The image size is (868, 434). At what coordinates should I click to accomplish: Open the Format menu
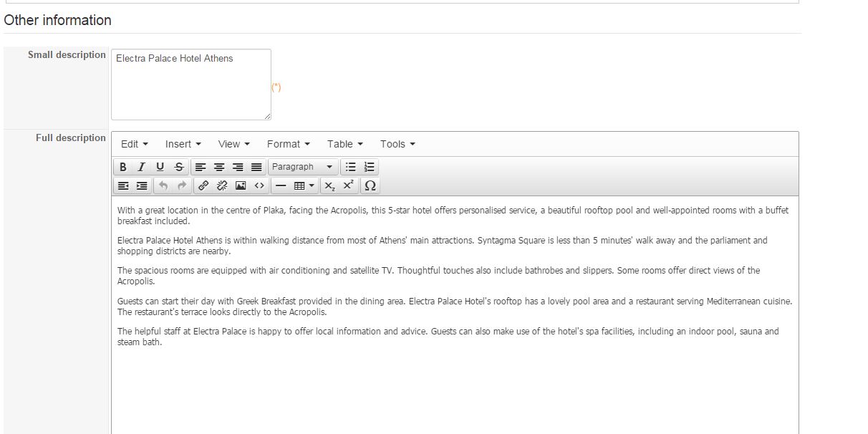(289, 144)
